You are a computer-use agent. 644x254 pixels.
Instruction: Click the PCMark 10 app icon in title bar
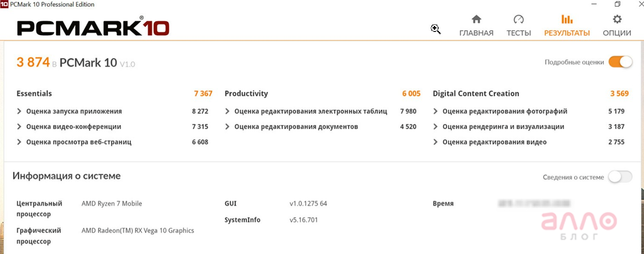point(4,4)
